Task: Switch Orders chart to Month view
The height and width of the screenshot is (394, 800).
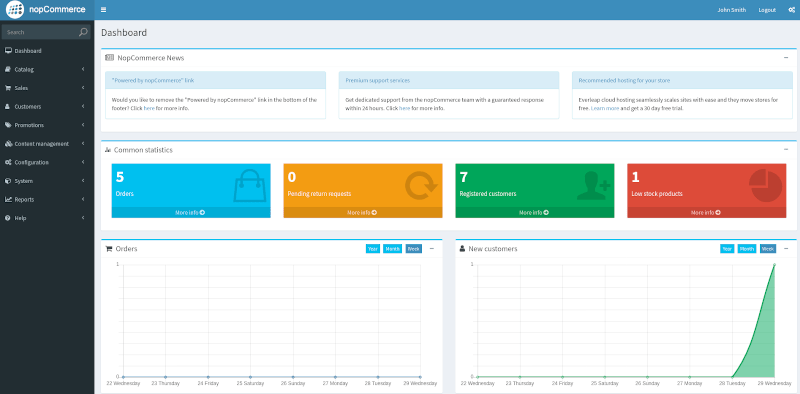Action: 392,249
